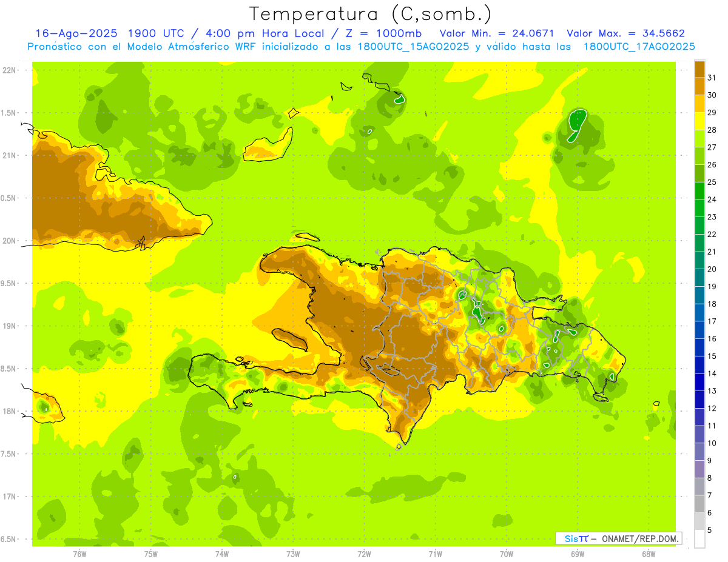Click the "21N" latitude label

[10, 156]
